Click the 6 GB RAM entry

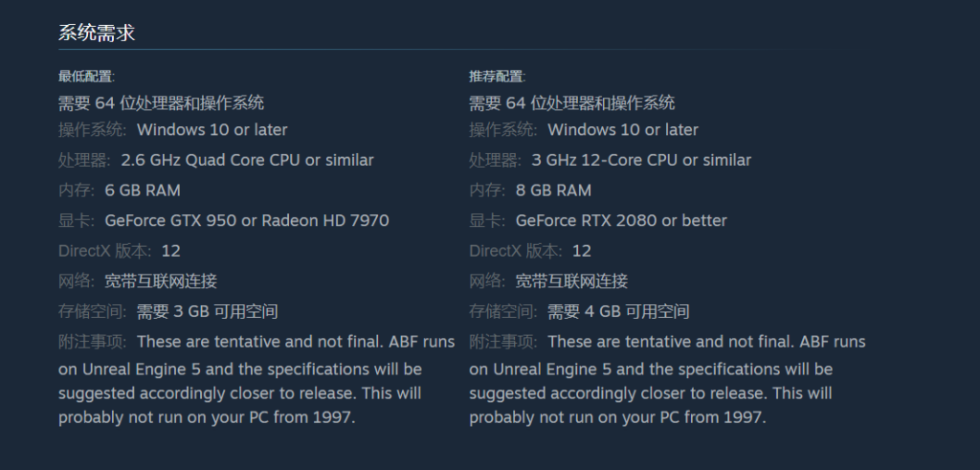point(143,190)
